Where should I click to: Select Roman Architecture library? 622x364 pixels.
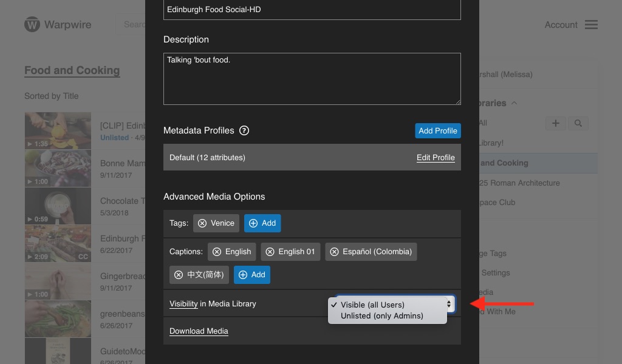pos(519,183)
